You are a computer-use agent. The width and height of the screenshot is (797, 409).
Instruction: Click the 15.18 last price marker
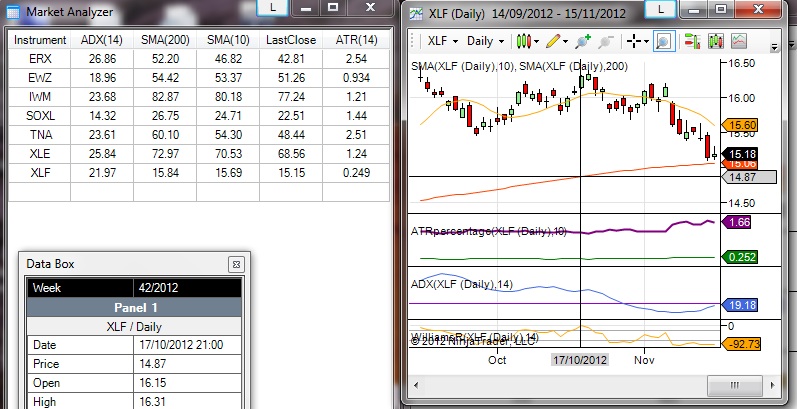coord(741,154)
